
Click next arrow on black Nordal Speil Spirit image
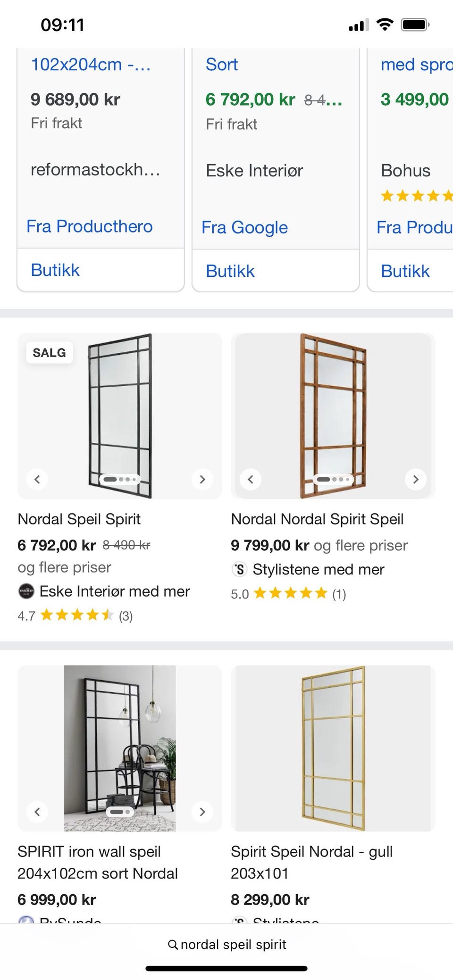point(202,480)
